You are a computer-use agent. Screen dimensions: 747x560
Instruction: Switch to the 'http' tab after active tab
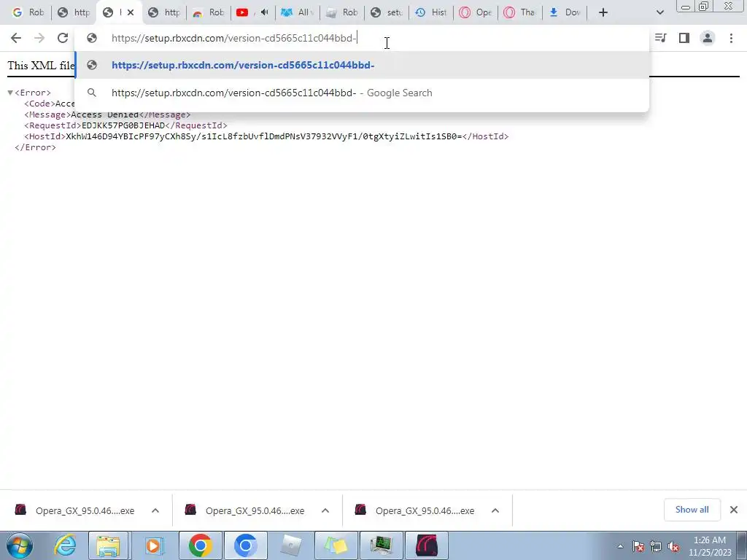163,12
